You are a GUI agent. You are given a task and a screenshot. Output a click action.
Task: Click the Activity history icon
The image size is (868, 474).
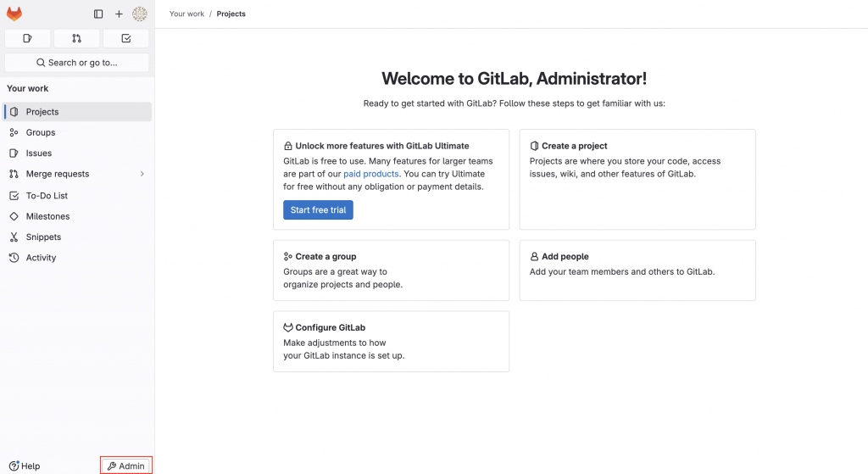[x=14, y=258]
